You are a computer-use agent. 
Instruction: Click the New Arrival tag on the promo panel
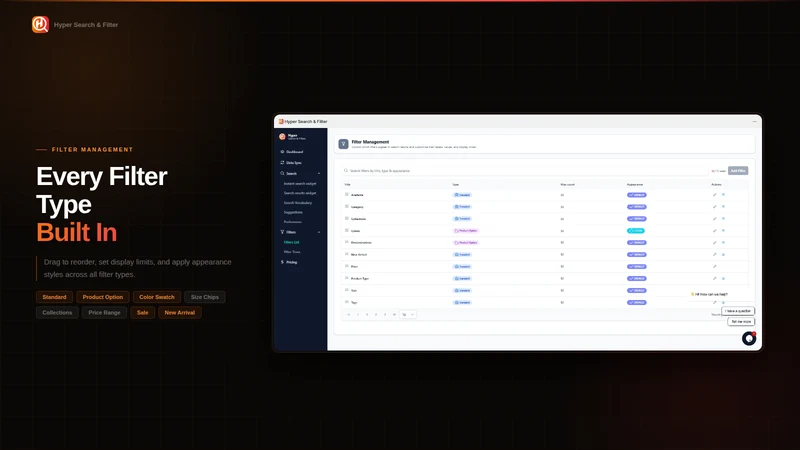click(x=180, y=312)
